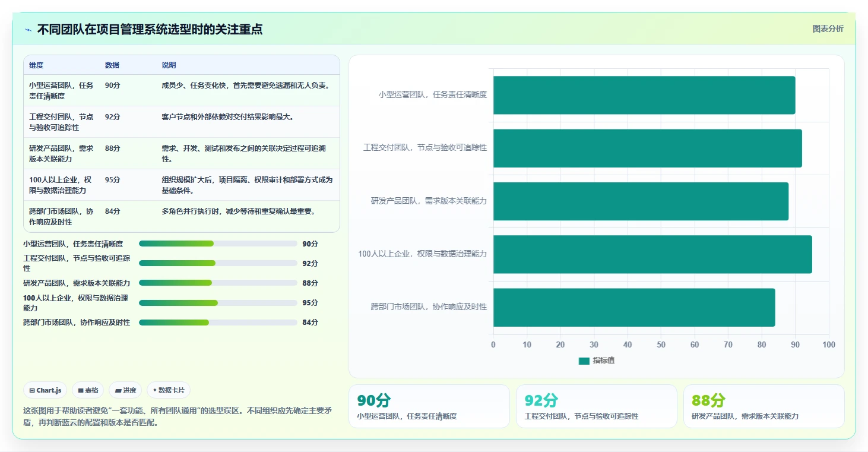Click the chart bar for 工程交付团队
The height and width of the screenshot is (452, 868).
click(648, 148)
